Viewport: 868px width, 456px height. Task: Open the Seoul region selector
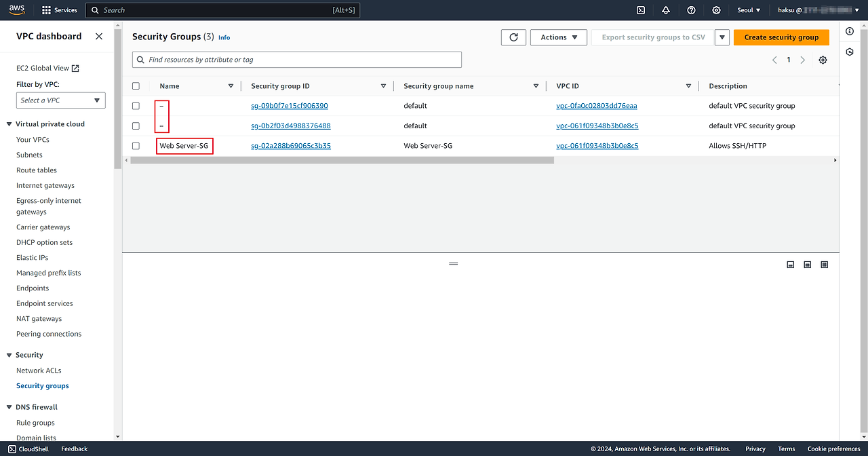pos(749,10)
